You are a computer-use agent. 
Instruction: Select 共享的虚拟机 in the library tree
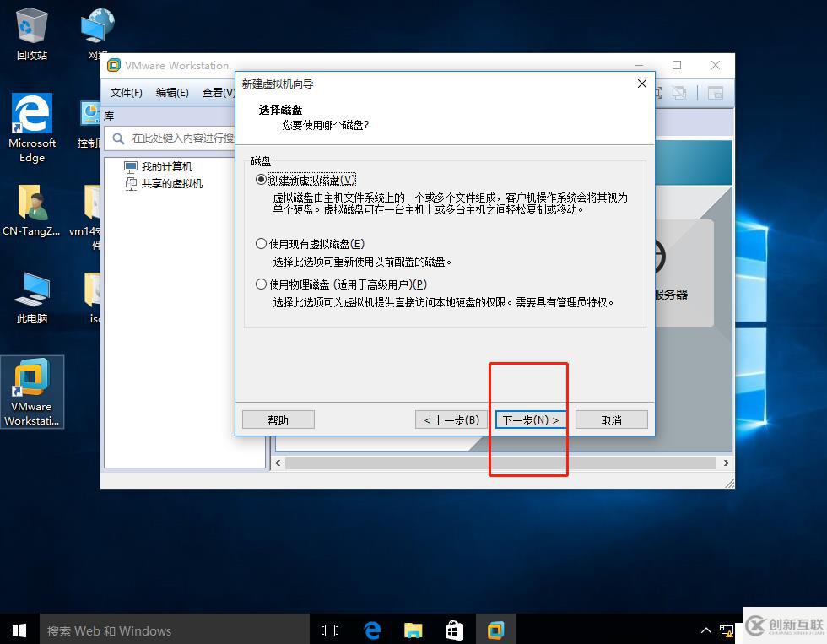[171, 183]
